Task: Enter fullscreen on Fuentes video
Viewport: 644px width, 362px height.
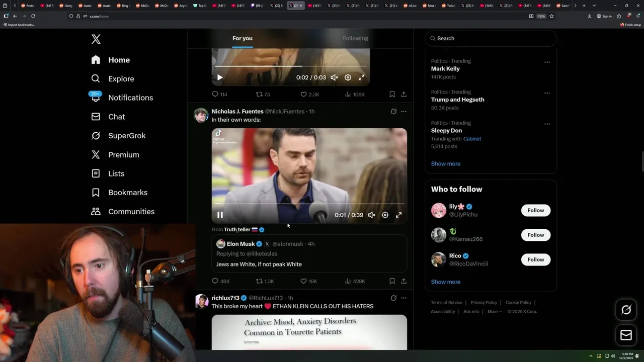Action: [398, 215]
